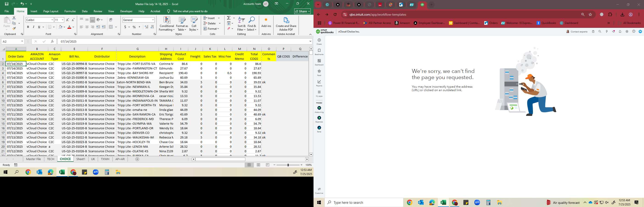Screen dimensions: 644x207
Task: Open Power BI Financial bookmark
Action: [x=344, y=23]
